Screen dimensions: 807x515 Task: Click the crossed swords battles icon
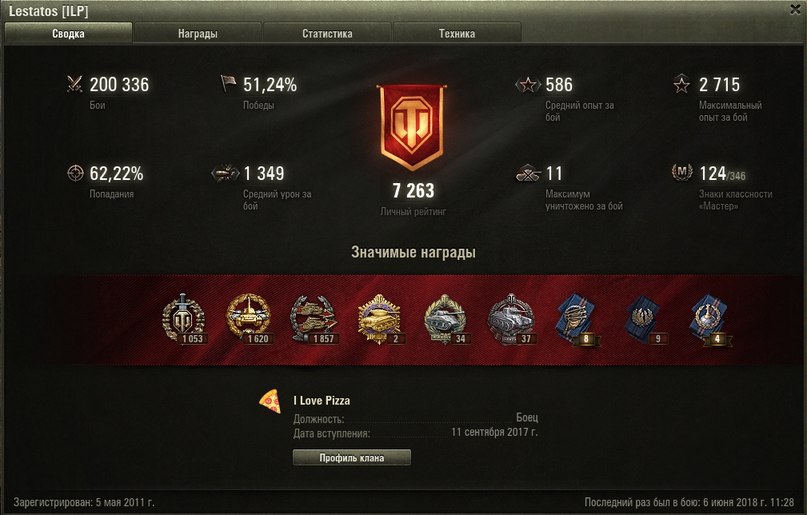pos(75,84)
